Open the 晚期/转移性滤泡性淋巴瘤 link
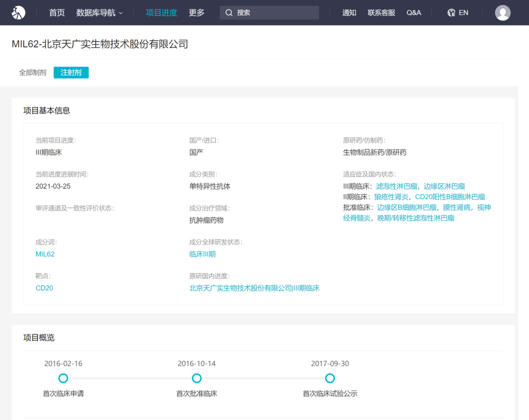 (416, 218)
